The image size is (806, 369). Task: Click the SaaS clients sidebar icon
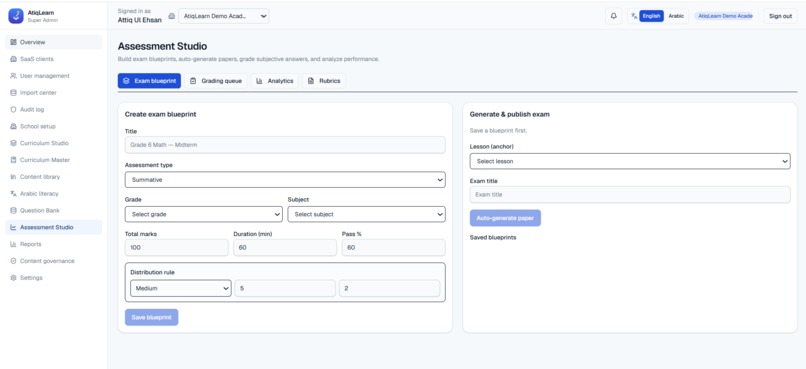point(13,59)
